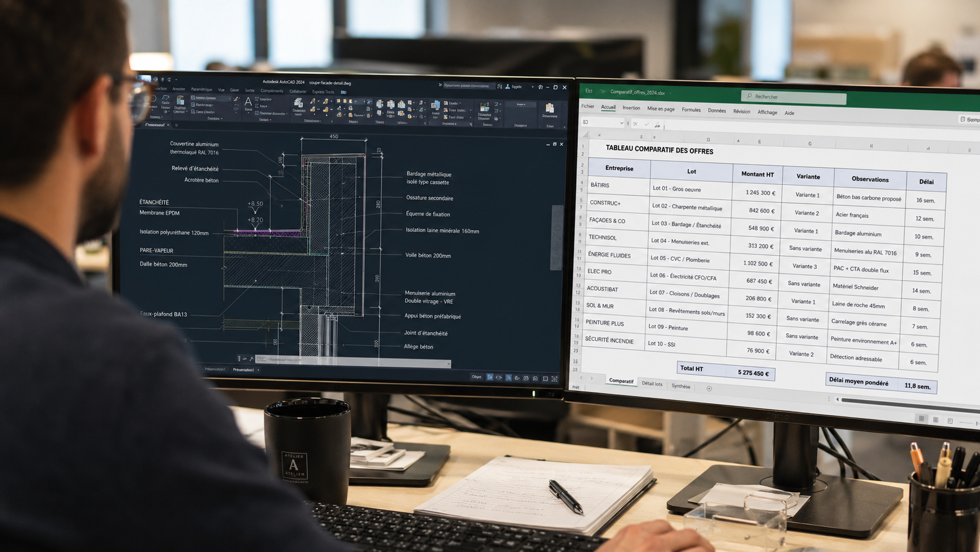Click the Acrotère béton annotation in AutoCAD
The width and height of the screenshot is (980, 552).
coord(202,180)
